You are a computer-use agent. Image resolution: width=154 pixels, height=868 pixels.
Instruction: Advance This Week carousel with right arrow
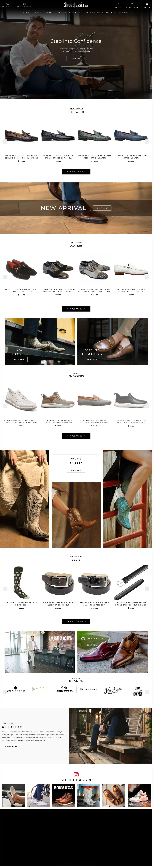click(x=147, y=142)
